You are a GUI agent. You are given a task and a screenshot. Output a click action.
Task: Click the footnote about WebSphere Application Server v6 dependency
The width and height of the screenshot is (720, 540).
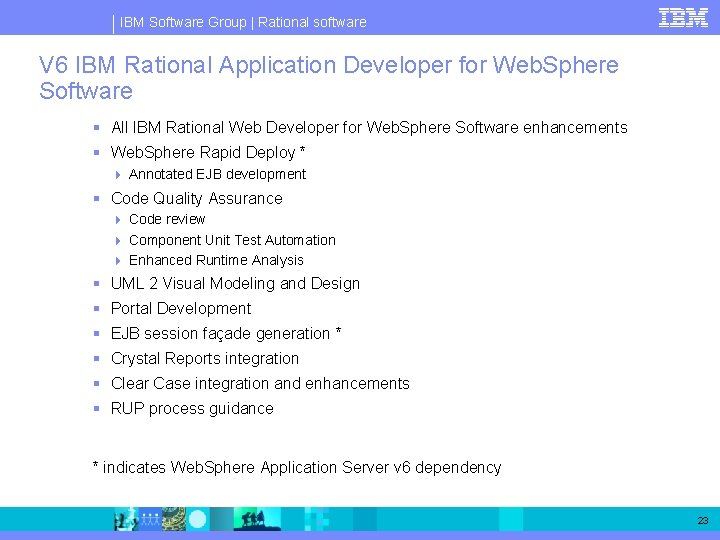coord(297,467)
